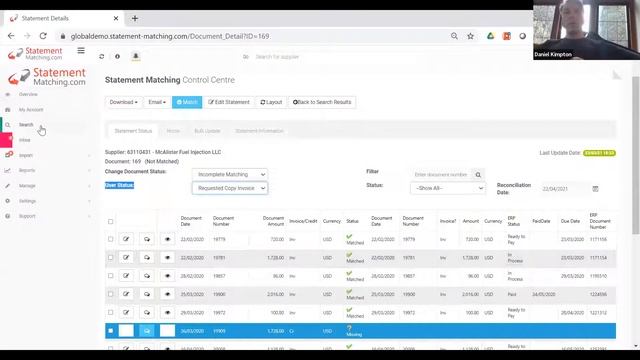640x360 pixels.
Task: Click the comment icon in the highlighted Missing row
Action: click(x=147, y=331)
